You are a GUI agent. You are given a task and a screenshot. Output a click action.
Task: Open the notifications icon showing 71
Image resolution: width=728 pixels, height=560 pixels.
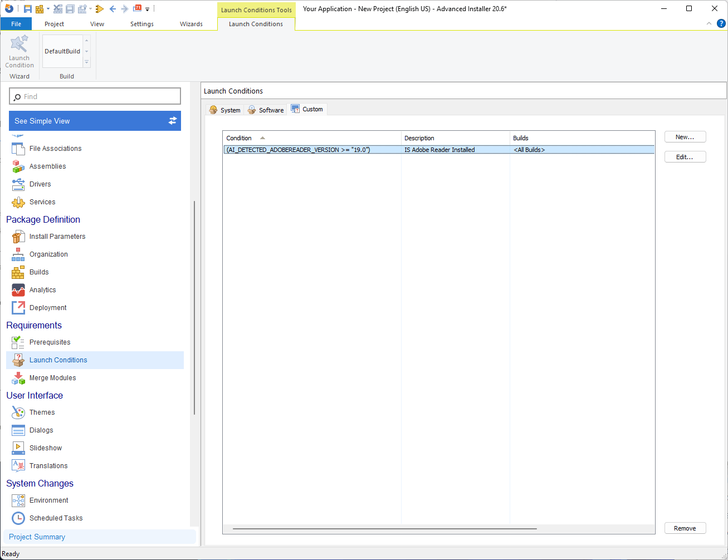pos(138,8)
